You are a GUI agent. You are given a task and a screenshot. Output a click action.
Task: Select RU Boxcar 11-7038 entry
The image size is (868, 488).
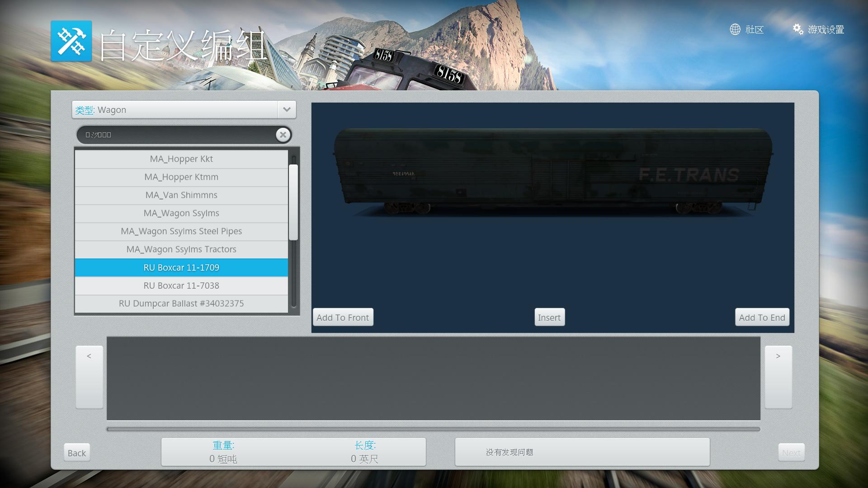click(x=181, y=286)
